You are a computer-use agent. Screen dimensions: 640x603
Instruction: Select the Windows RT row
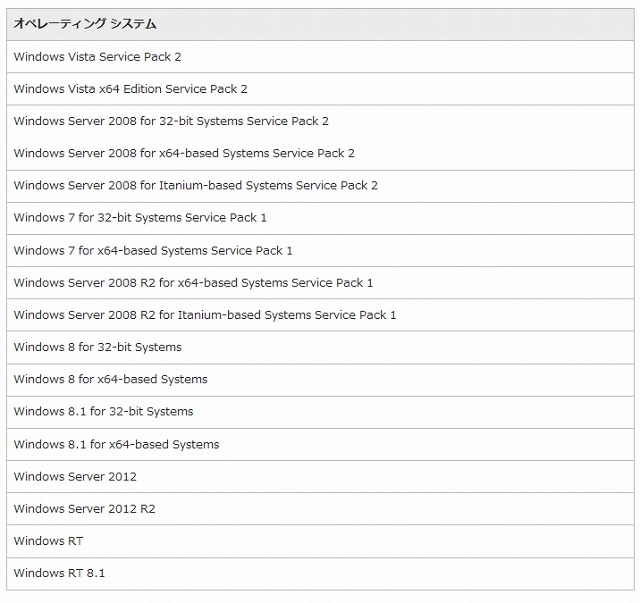[320, 541]
